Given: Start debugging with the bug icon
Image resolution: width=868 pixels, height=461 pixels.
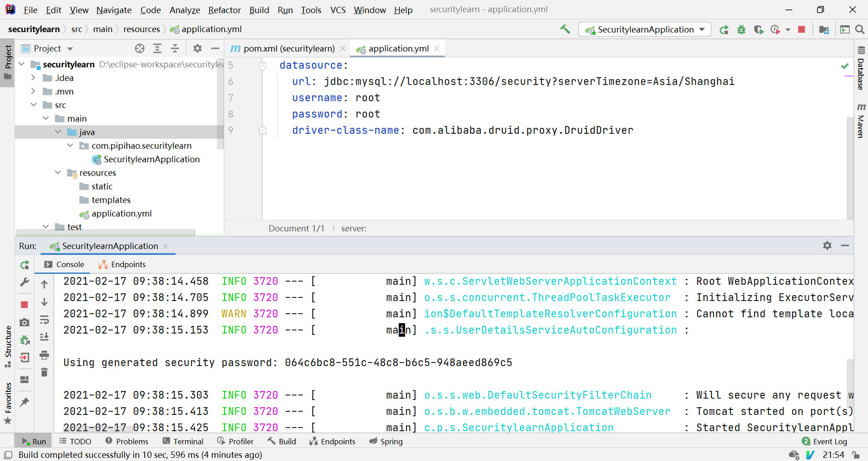Looking at the screenshot, I should tap(741, 30).
